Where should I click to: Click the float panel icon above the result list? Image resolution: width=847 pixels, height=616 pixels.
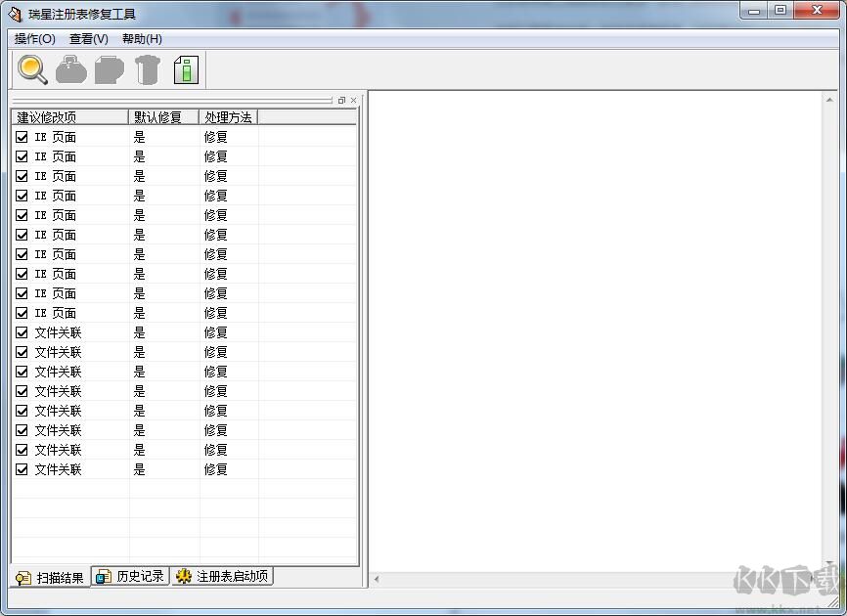click(340, 100)
